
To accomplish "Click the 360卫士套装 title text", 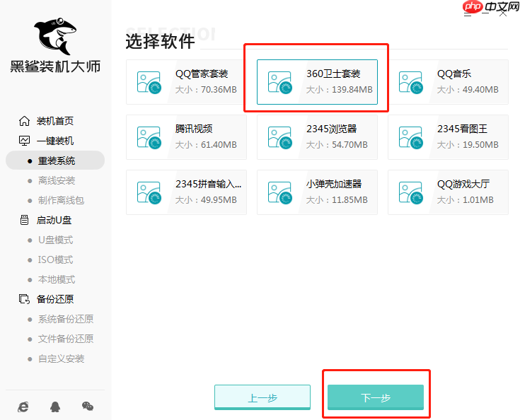I will pos(333,74).
